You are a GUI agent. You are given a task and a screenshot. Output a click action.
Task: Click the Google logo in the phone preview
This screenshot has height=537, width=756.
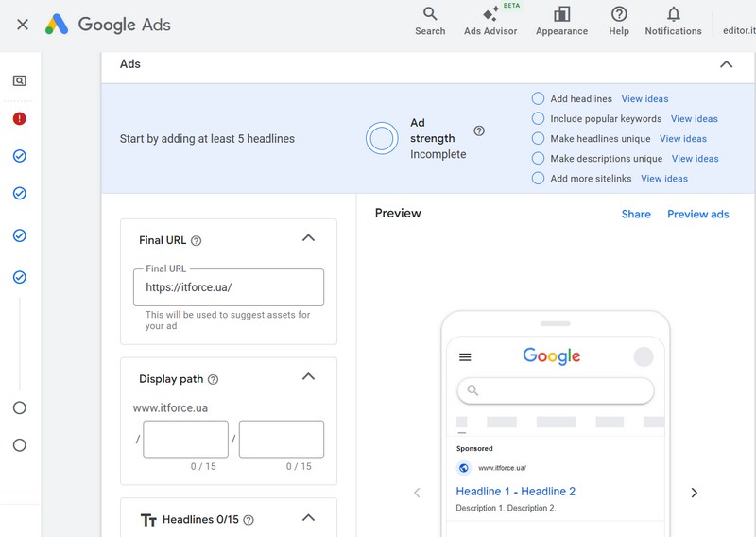coord(552,356)
